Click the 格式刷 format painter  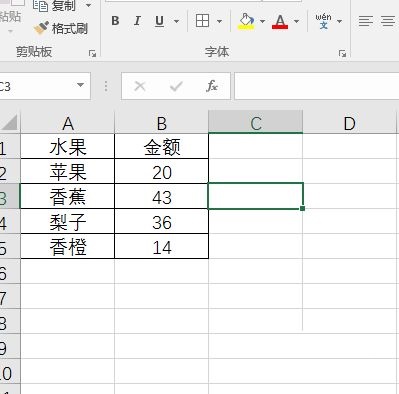61,28
